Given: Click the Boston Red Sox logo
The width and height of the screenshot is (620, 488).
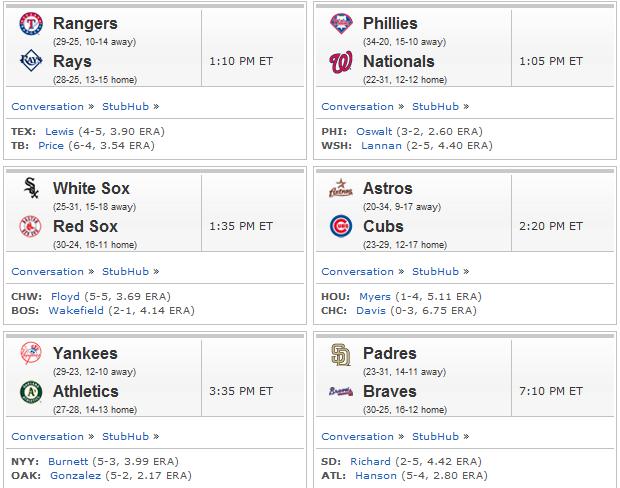Looking at the screenshot, I should [x=30, y=227].
